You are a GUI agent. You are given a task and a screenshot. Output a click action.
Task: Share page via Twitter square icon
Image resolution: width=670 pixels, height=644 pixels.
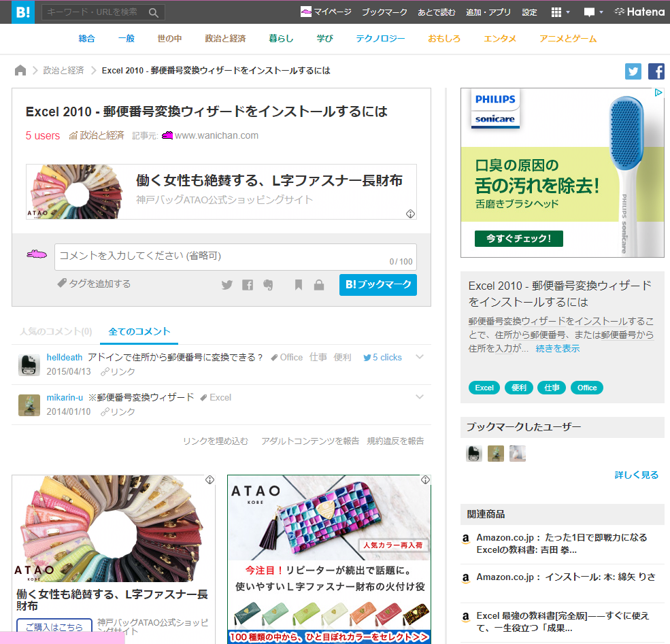click(633, 71)
